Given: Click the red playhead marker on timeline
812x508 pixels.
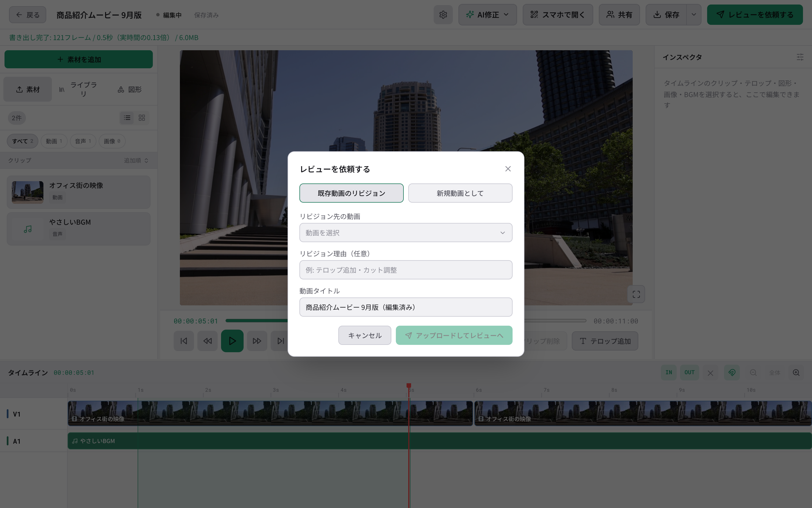Looking at the screenshot, I should pyautogui.click(x=409, y=386).
